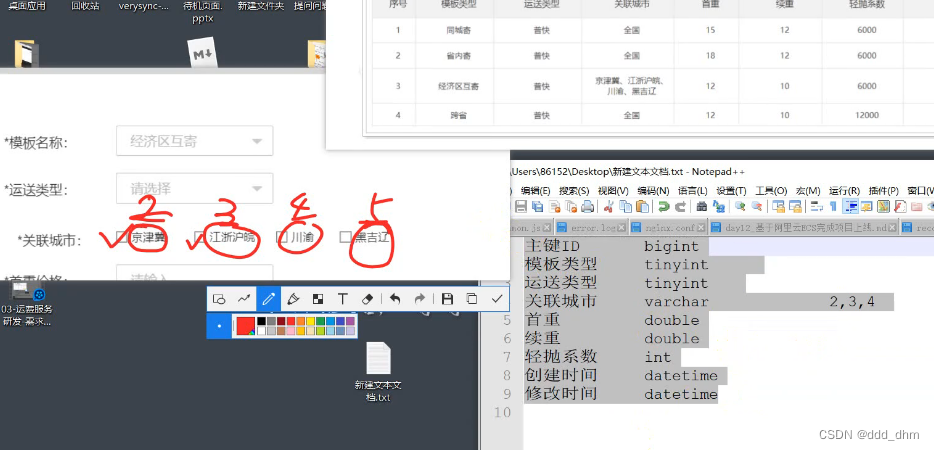The image size is (934, 450).
Task: Select the mosaic blur tool in screenshot toolbar
Action: pyautogui.click(x=318, y=299)
